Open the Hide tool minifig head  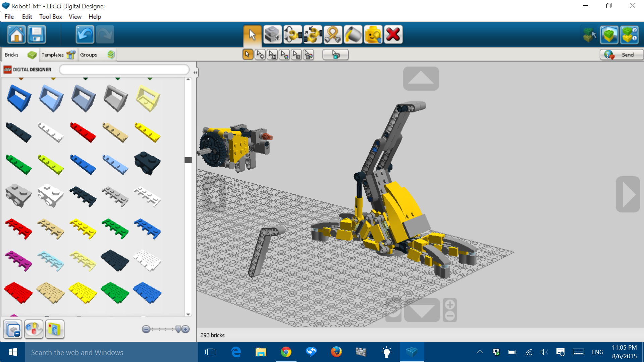click(x=373, y=34)
